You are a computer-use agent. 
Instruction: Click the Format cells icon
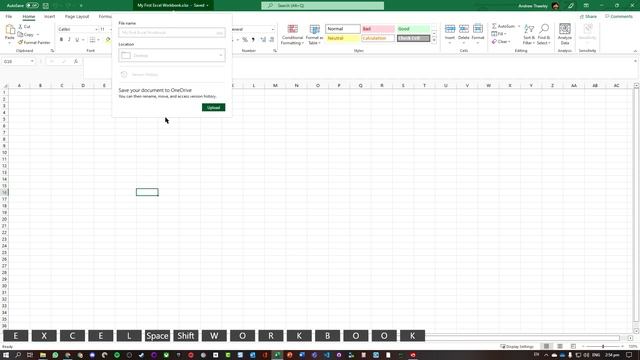(478, 29)
